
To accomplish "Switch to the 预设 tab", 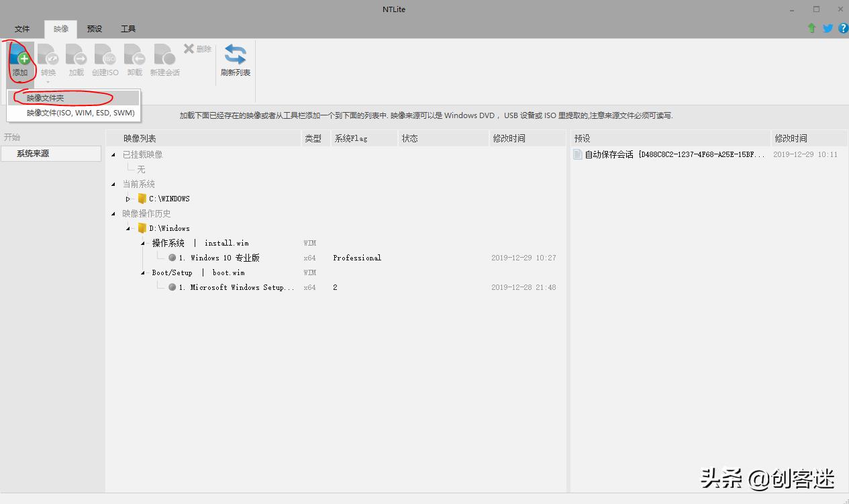I will [x=94, y=29].
